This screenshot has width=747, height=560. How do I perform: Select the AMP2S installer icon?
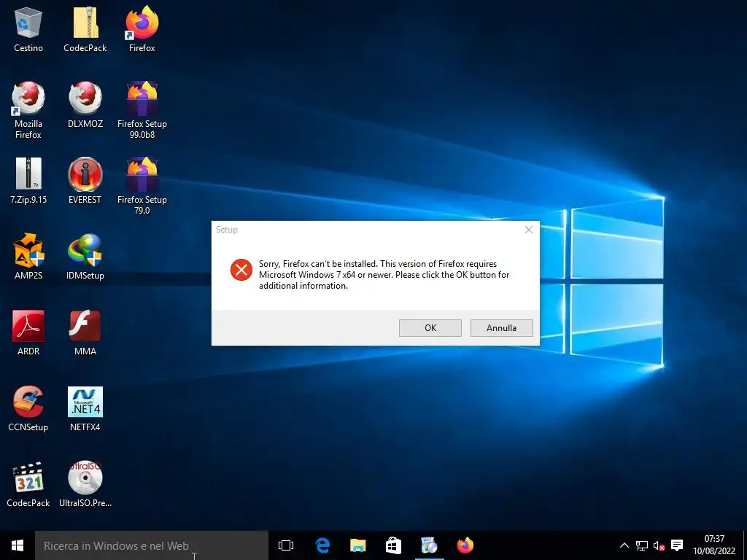(28, 257)
